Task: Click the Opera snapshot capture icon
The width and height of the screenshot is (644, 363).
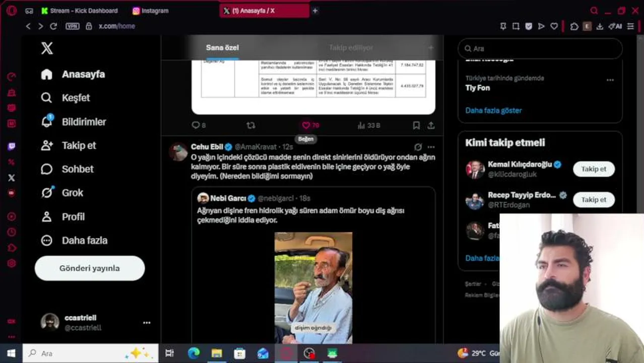Action: coord(516,26)
